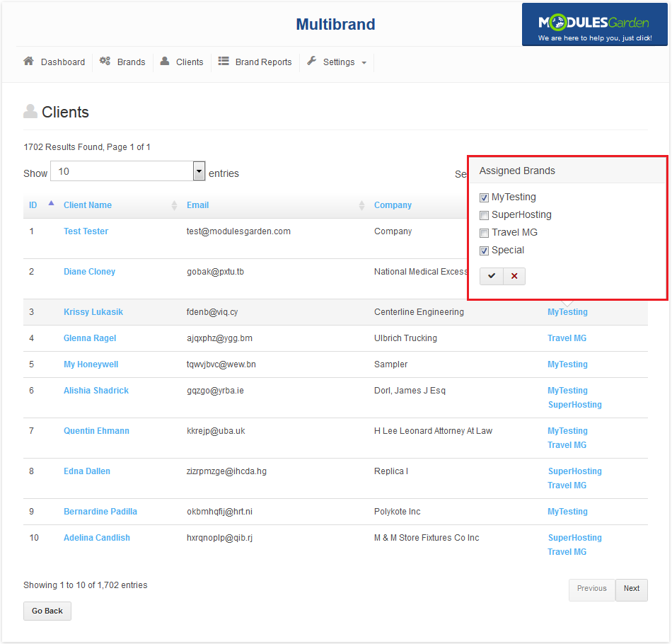Screen dimensions: 672x644
Task: Click email test@modulesgarden.com
Action: (x=238, y=231)
